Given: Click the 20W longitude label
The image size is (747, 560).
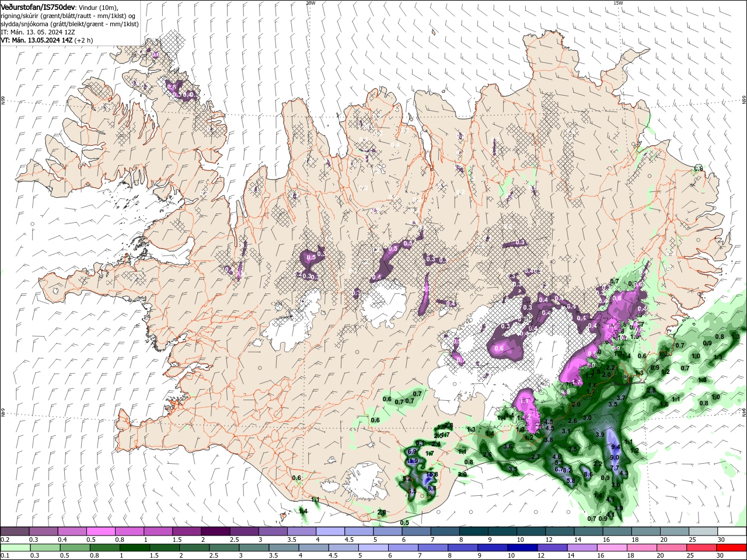Looking at the screenshot, I should [x=310, y=3].
